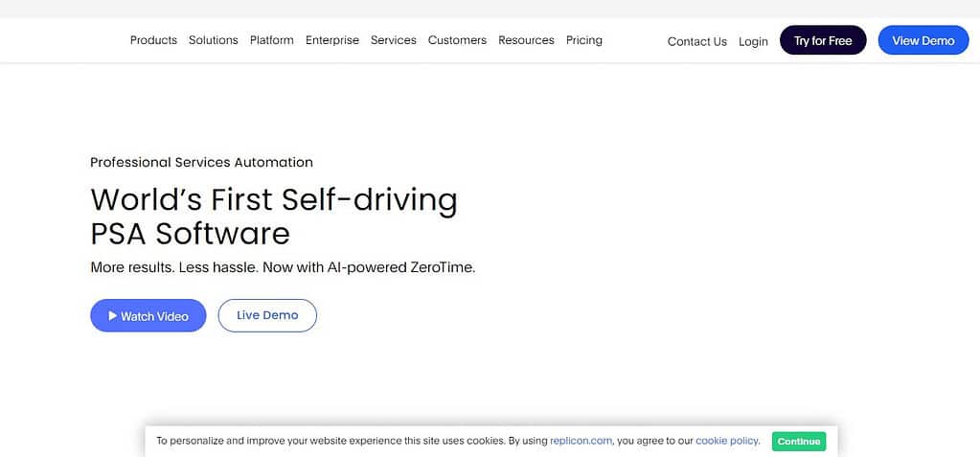The height and width of the screenshot is (457, 980).
Task: Start with the Try for Free button
Action: click(x=823, y=40)
